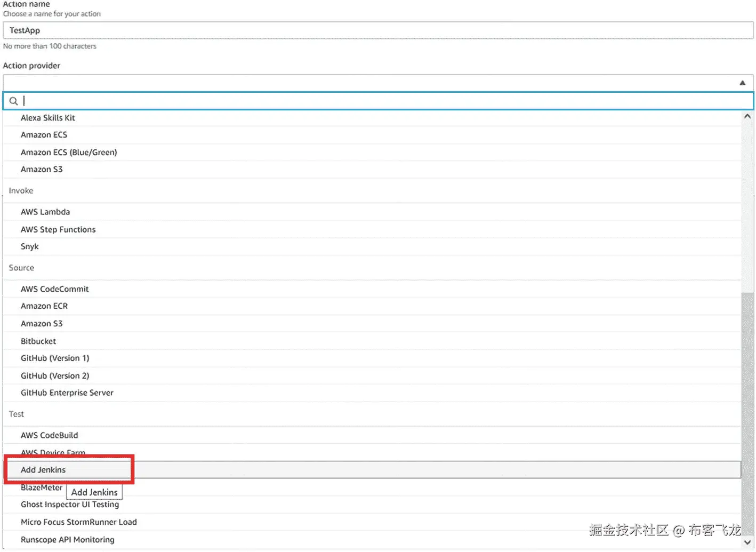The image size is (756, 552).
Task: Click the dropdown list scrollbar thumb
Action: pos(747,413)
